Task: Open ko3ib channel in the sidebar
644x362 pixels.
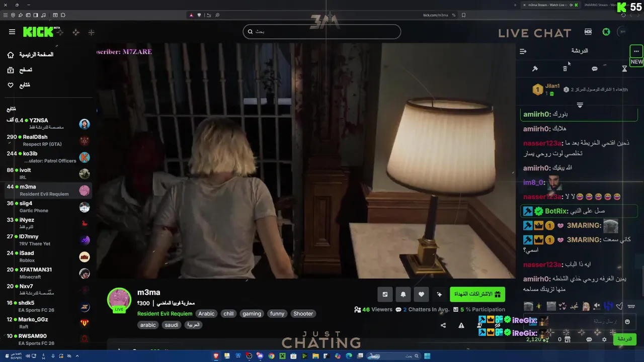Action: click(x=48, y=156)
